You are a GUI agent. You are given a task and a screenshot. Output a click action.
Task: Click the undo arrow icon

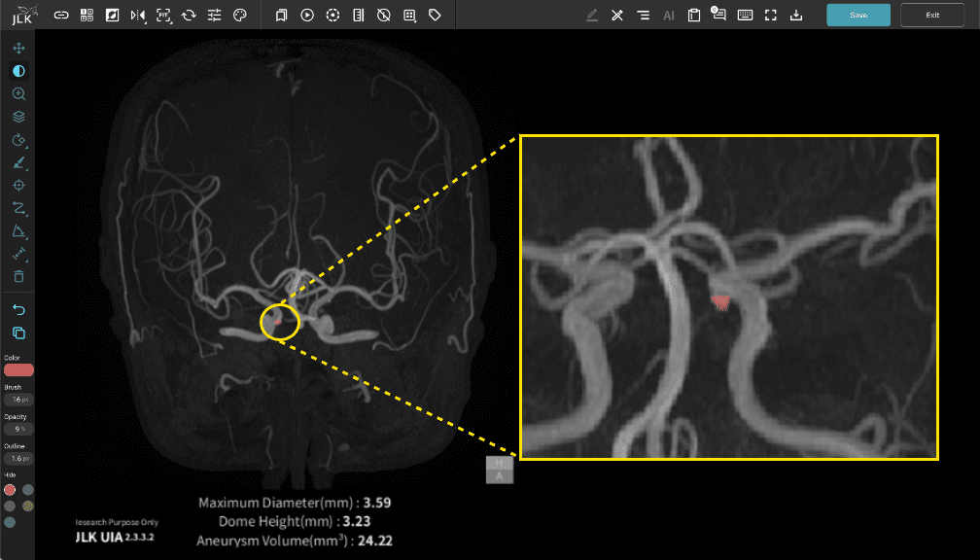click(18, 309)
